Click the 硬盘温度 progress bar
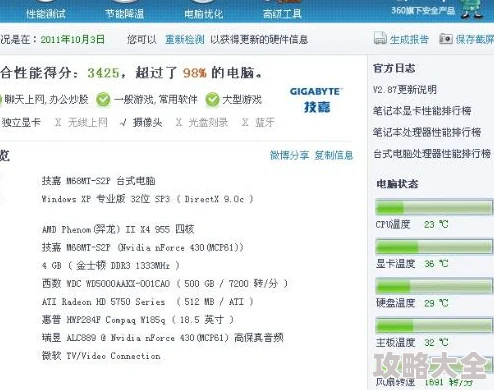The image size is (494, 390). coord(434,286)
